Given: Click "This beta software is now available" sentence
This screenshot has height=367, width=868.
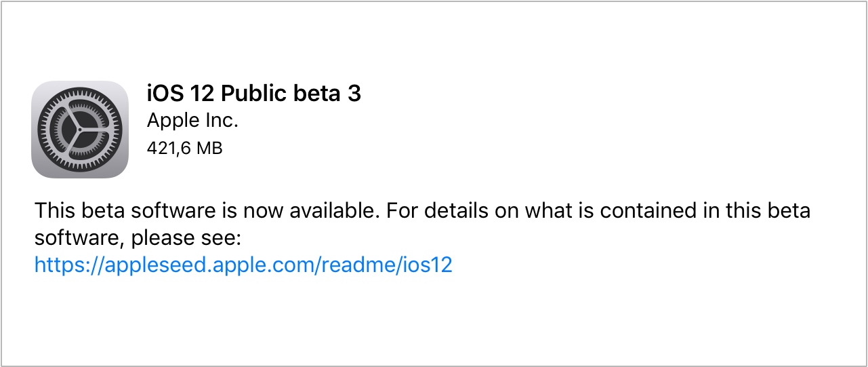Looking at the screenshot, I should [205, 211].
